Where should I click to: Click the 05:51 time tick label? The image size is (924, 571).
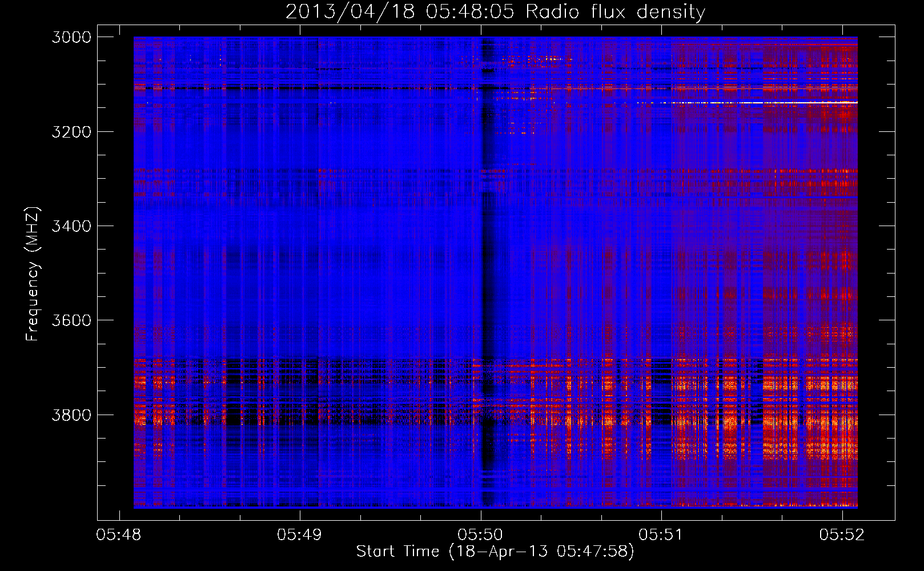[661, 534]
